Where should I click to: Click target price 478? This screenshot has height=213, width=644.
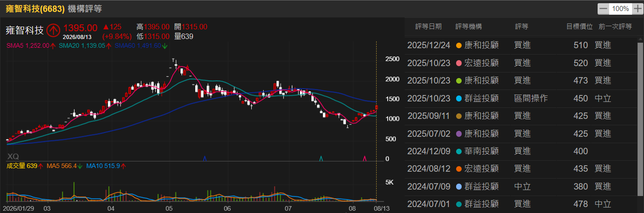coord(581,204)
